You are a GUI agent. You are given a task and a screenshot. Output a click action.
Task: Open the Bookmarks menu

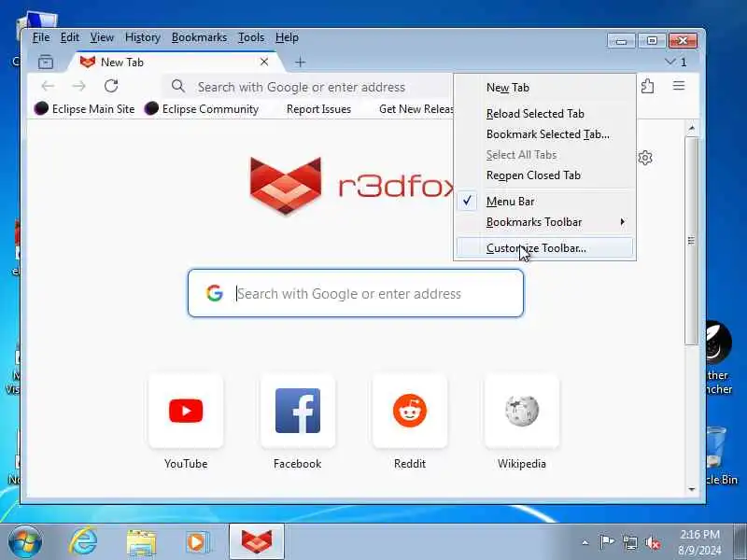point(199,37)
